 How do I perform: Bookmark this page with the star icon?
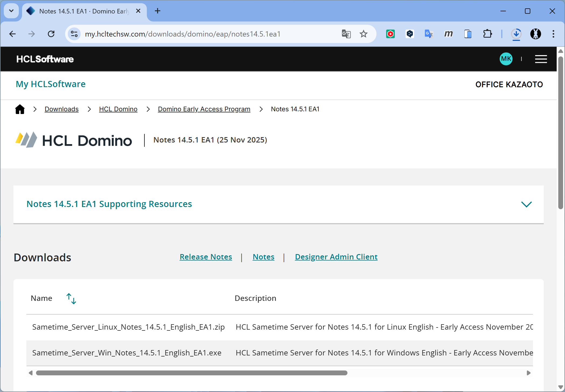pos(364,34)
